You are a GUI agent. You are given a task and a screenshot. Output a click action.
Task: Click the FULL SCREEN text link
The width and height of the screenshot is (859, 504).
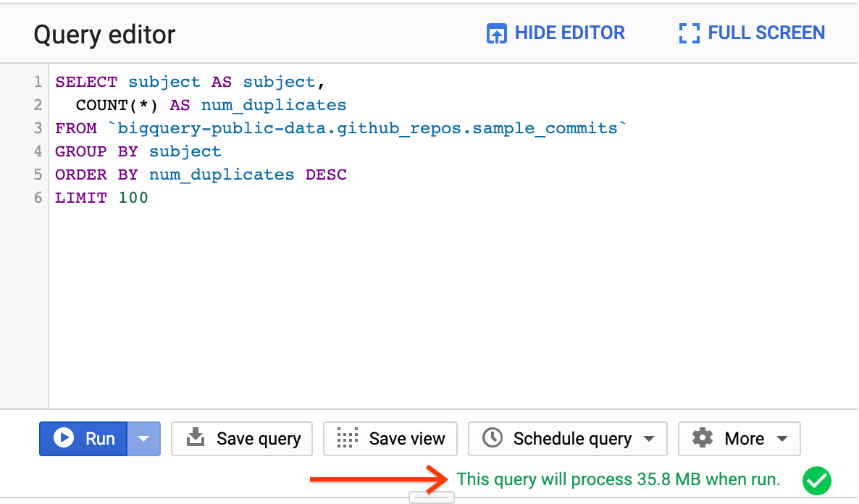tap(766, 33)
